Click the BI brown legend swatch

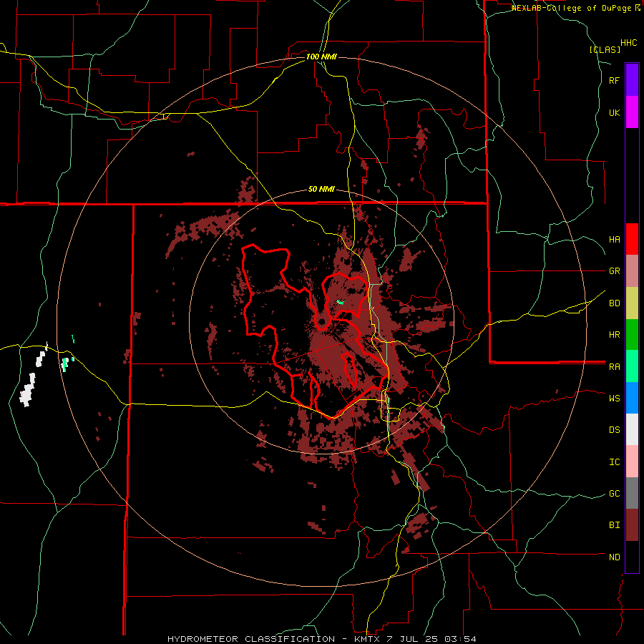[x=632, y=525]
